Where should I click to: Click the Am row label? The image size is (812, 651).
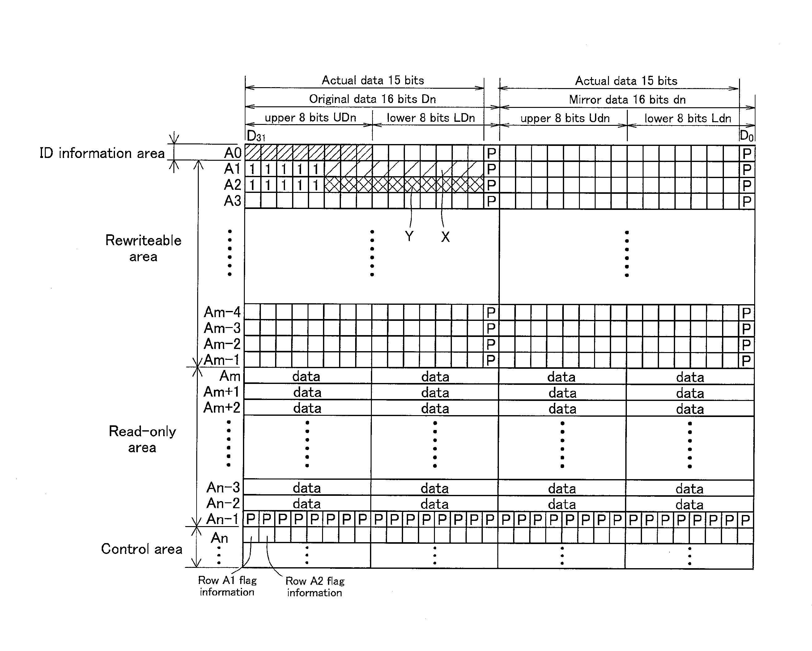pyautogui.click(x=223, y=373)
